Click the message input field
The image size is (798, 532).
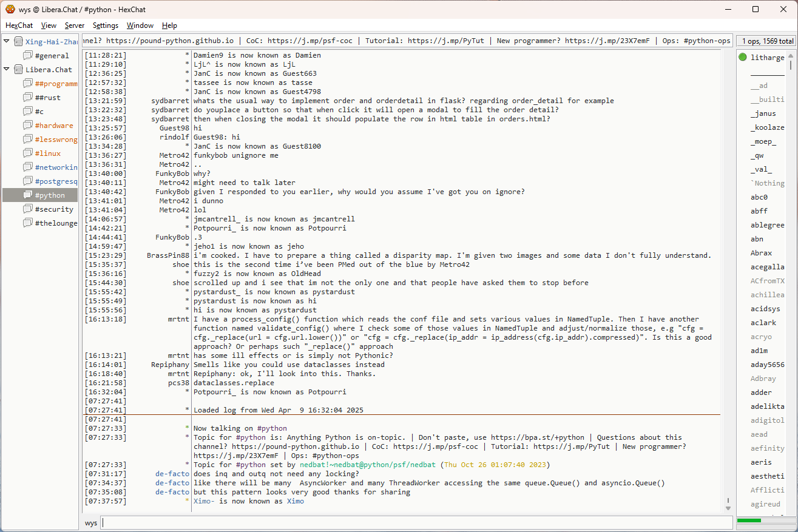[x=416, y=523]
